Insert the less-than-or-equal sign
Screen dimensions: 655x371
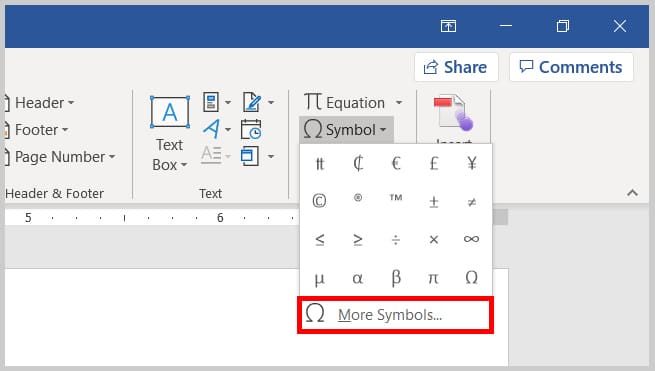click(319, 239)
